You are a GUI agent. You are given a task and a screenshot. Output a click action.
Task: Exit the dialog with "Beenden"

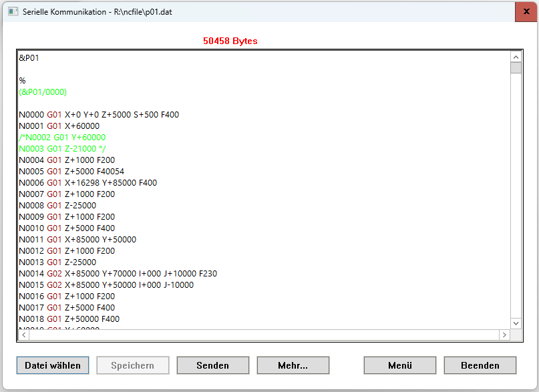coord(480,365)
